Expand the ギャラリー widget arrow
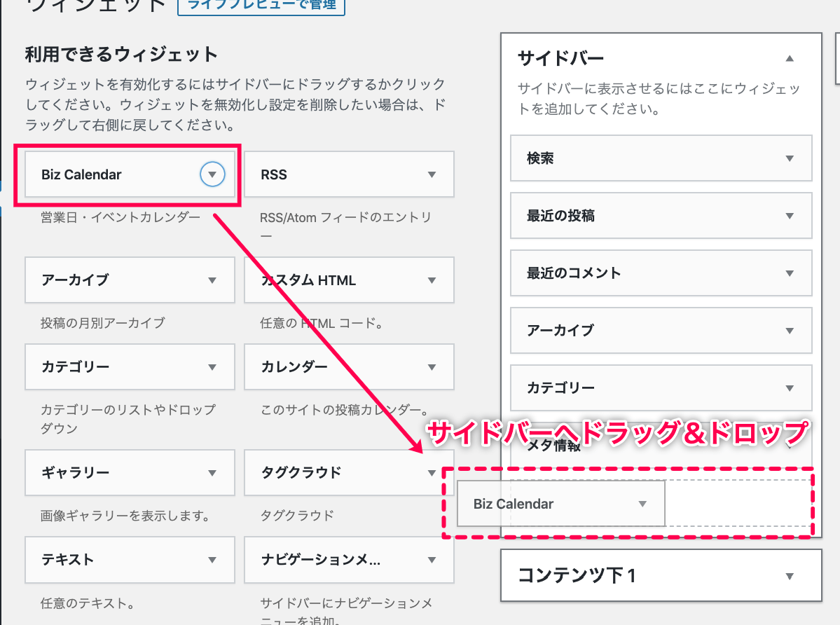840x625 pixels. coord(212,473)
